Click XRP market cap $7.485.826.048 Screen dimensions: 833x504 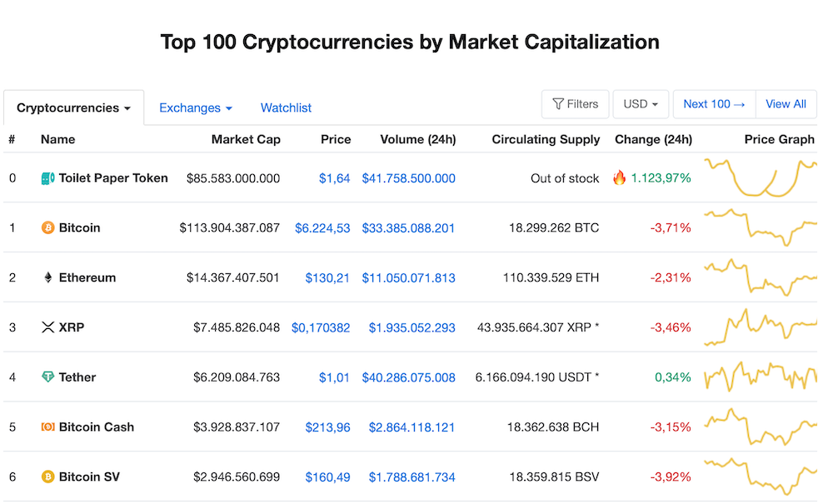237,327
